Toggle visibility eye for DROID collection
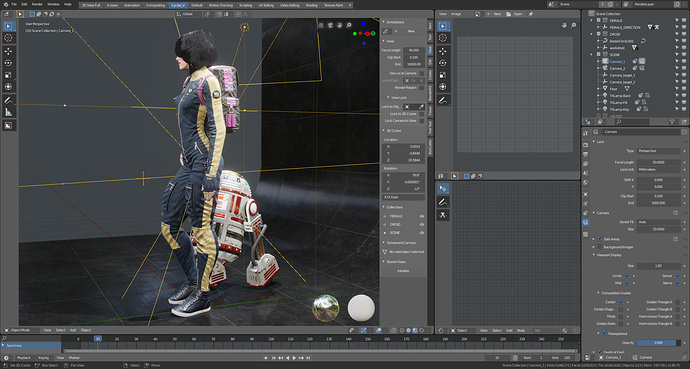 (x=422, y=224)
